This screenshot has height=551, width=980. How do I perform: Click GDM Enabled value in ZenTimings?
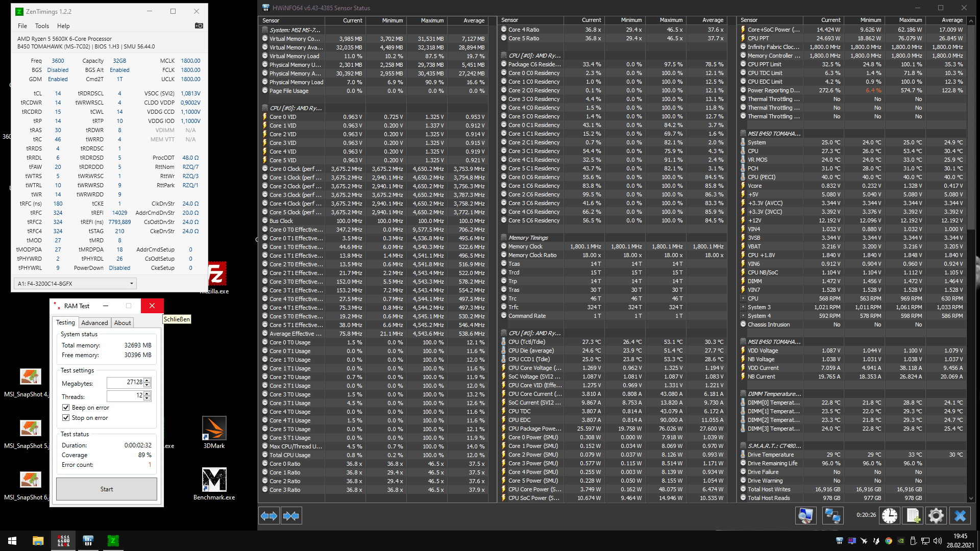coord(58,79)
